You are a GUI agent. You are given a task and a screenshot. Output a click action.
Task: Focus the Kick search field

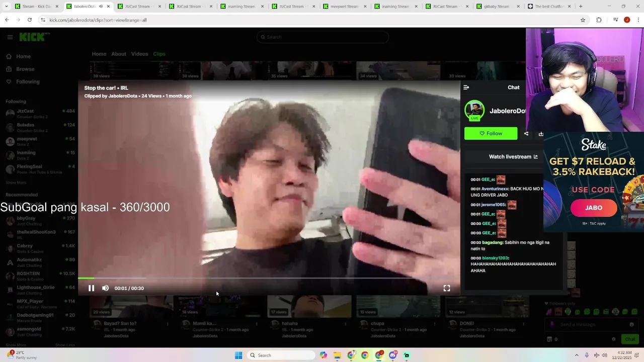tap(323, 37)
